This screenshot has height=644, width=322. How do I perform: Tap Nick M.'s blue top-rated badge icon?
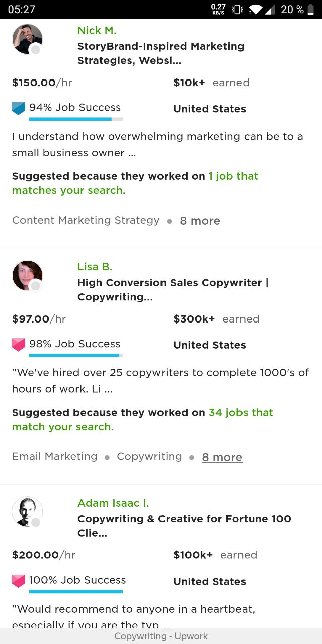(18, 108)
